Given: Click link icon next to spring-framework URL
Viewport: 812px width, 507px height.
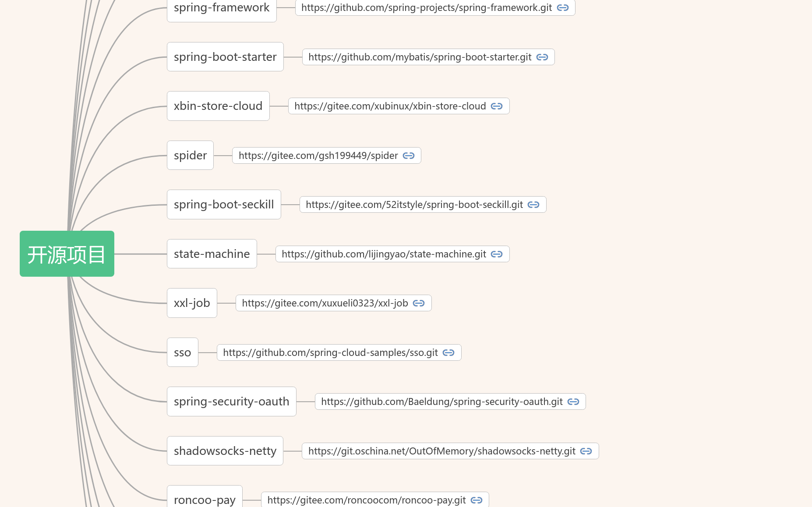Looking at the screenshot, I should (563, 8).
